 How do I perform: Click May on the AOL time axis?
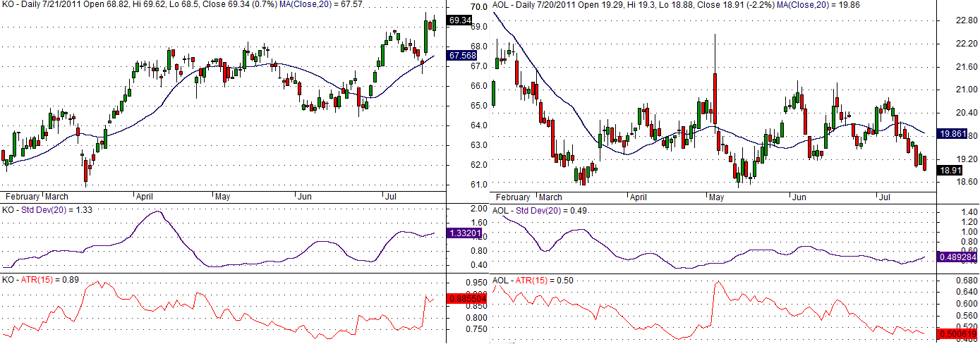coord(718,197)
